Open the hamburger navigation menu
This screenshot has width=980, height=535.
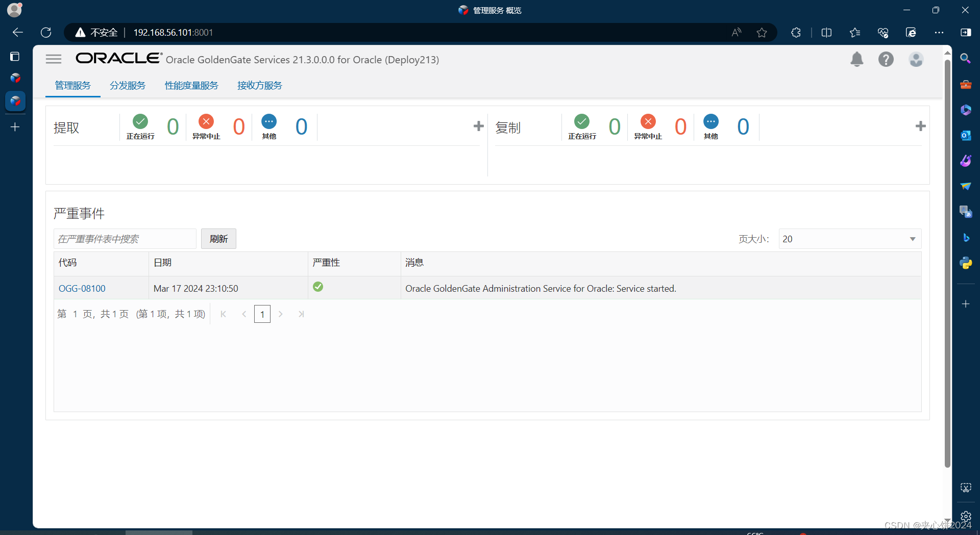(x=54, y=59)
